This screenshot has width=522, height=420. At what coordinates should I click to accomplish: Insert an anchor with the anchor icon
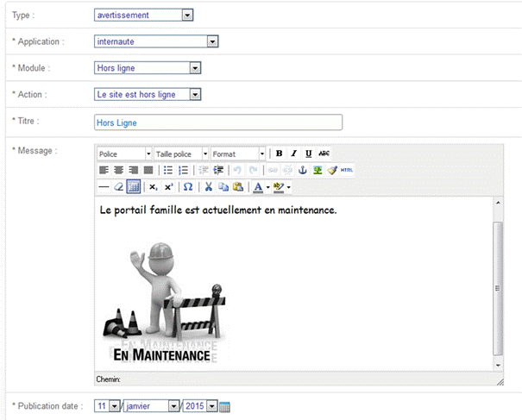(x=302, y=170)
